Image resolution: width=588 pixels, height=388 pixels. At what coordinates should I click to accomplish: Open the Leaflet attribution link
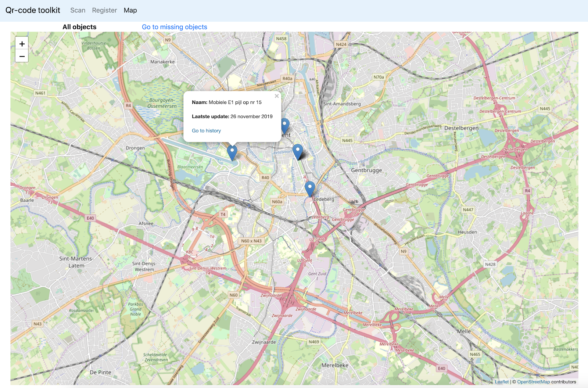coord(502,382)
